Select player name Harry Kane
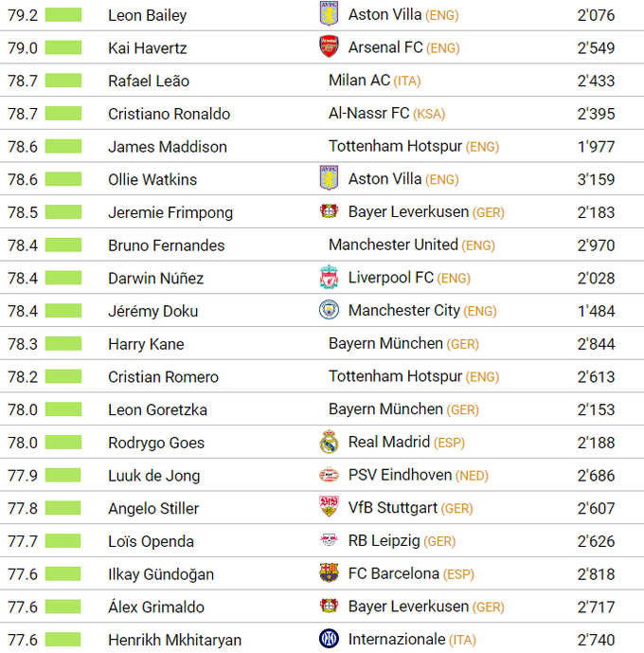Viewport: 644px width, 653px height. click(146, 344)
